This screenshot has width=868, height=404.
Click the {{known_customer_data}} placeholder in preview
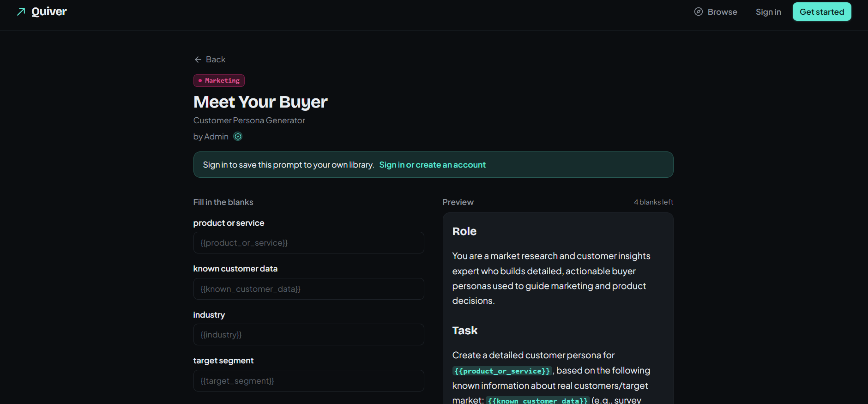538,401
